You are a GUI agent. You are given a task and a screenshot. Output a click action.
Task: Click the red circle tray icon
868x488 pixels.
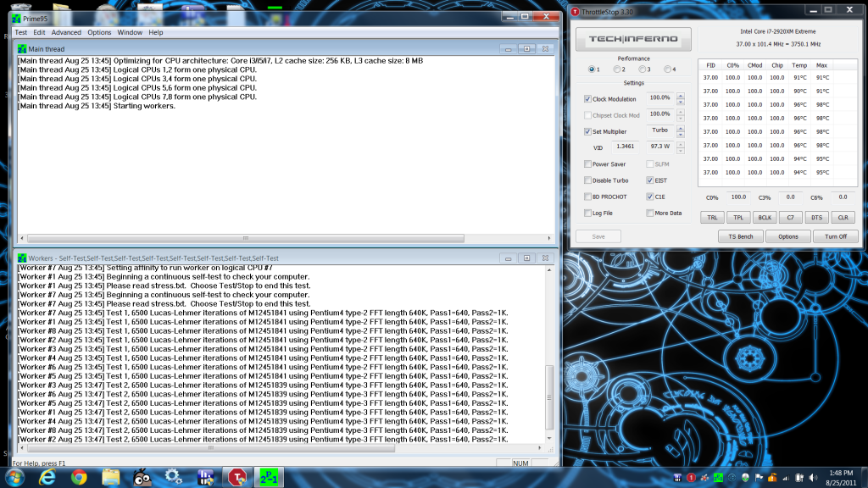coord(691,478)
